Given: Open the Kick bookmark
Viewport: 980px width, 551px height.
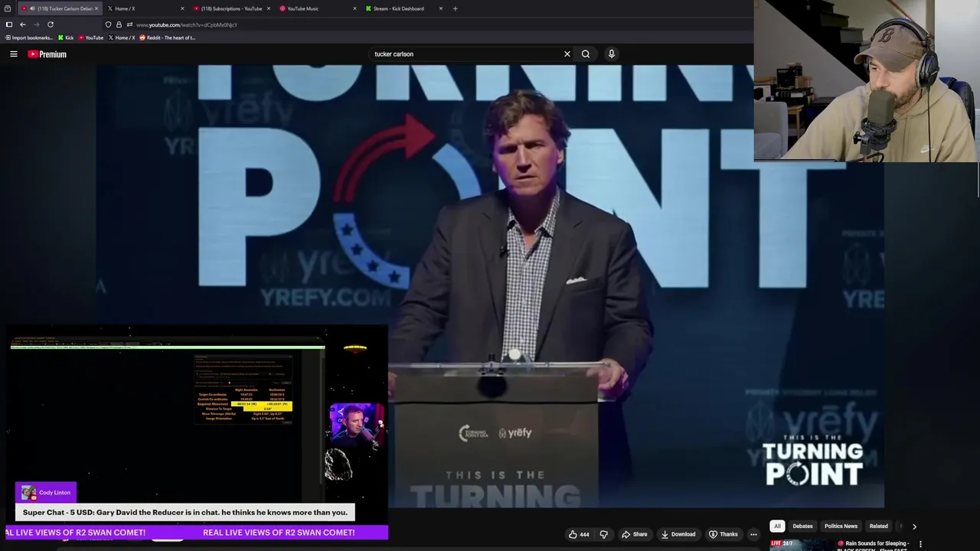Looking at the screenshot, I should [x=66, y=37].
